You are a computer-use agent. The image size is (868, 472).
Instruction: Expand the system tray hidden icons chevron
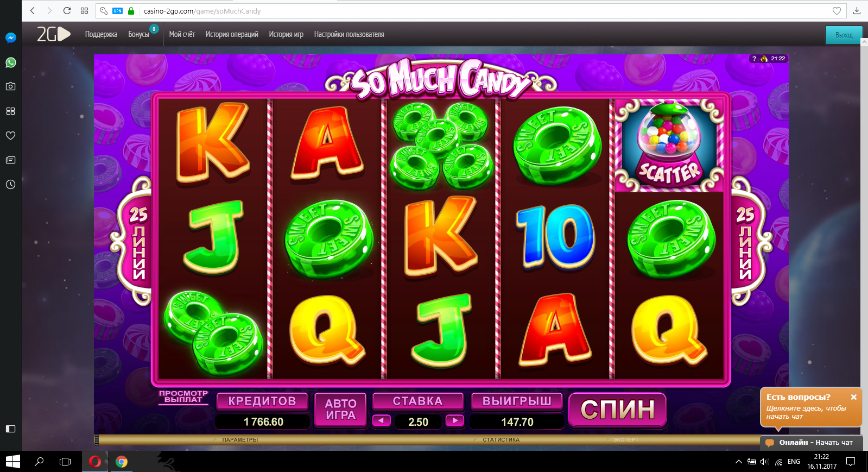tap(738, 462)
